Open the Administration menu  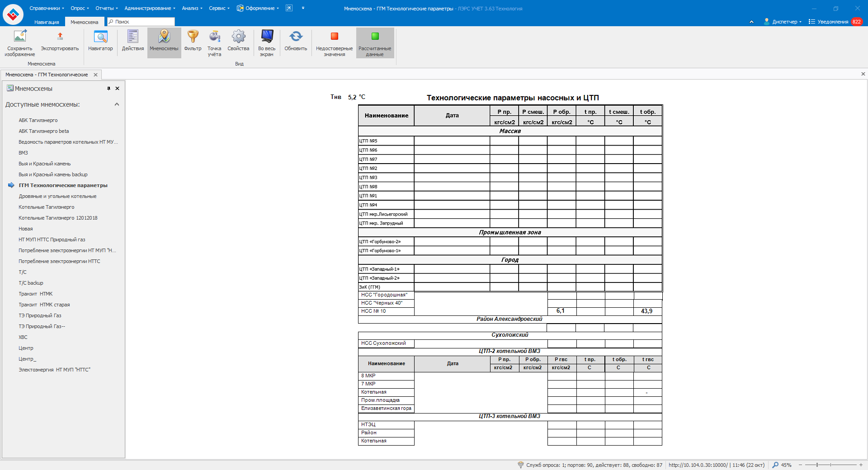150,8
